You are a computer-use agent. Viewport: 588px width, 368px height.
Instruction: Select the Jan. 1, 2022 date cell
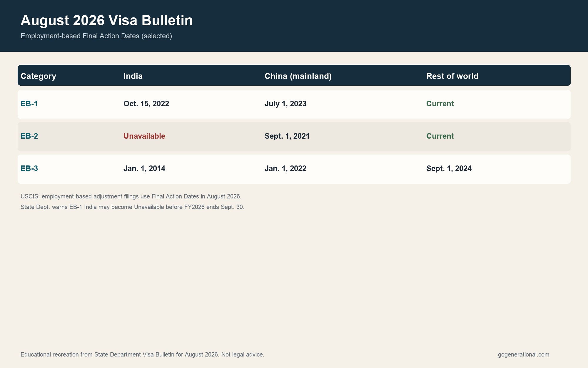[285, 168]
